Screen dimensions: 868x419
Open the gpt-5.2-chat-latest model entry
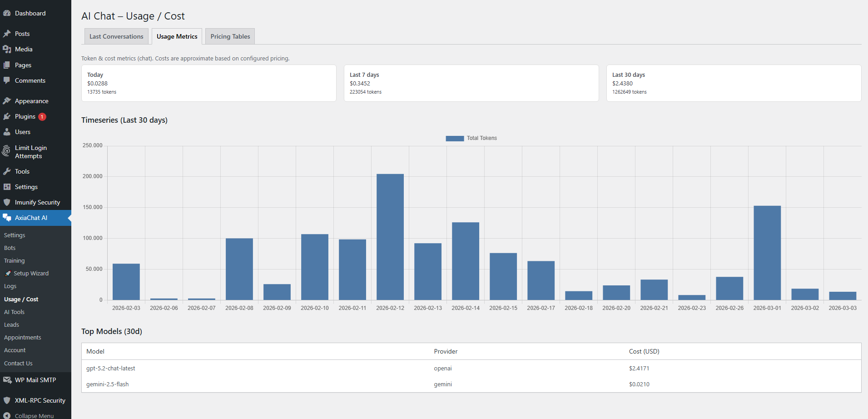coord(110,368)
